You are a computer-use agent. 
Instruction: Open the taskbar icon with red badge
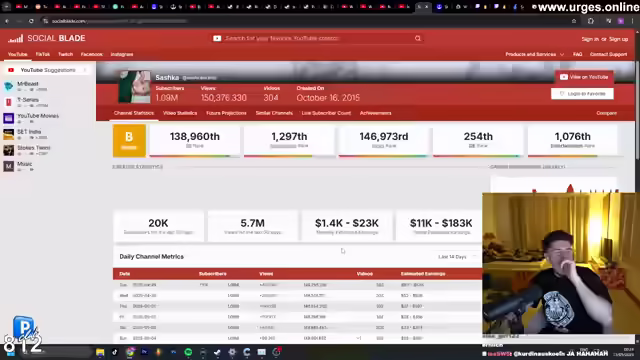[x=277, y=352]
